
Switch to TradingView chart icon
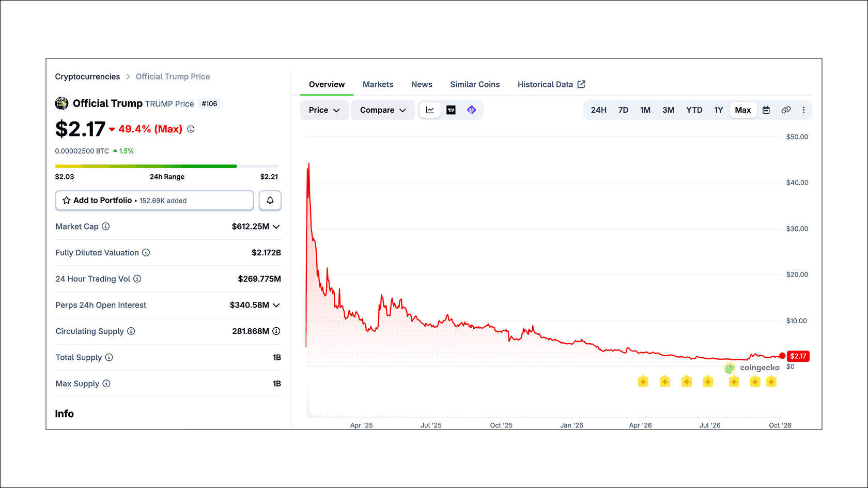pyautogui.click(x=451, y=110)
